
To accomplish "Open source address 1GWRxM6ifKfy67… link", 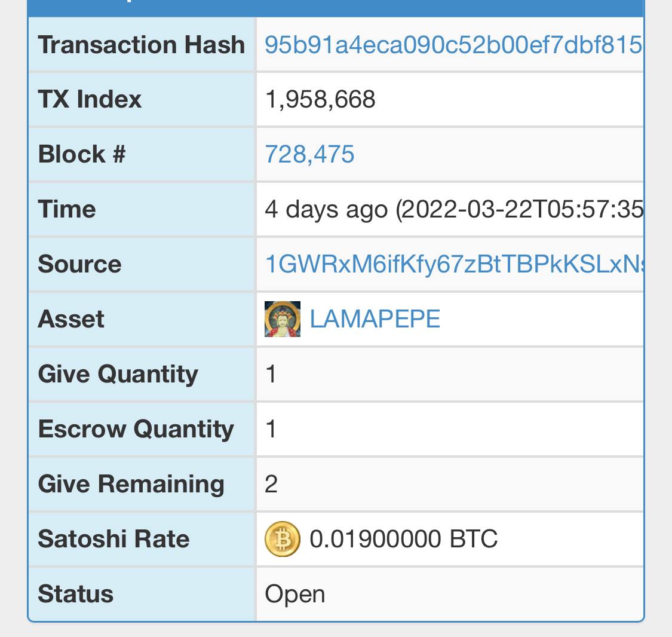I will [x=454, y=264].
